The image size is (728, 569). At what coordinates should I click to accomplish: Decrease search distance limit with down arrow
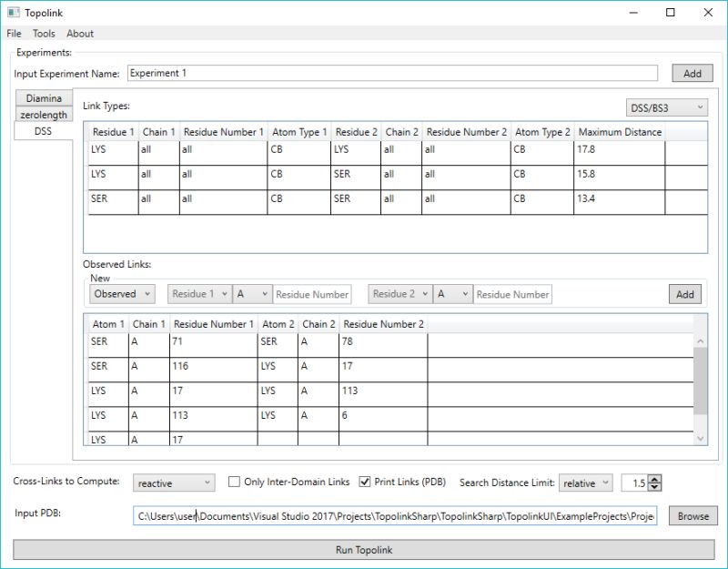(654, 487)
